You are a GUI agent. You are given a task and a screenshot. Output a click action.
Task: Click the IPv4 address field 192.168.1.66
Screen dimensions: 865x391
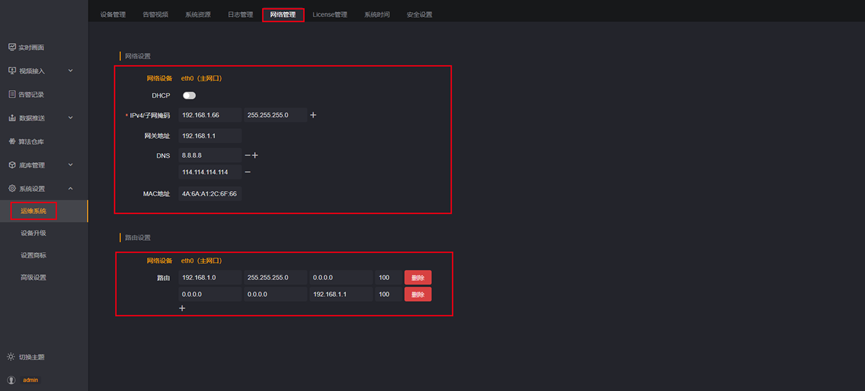pyautogui.click(x=210, y=115)
